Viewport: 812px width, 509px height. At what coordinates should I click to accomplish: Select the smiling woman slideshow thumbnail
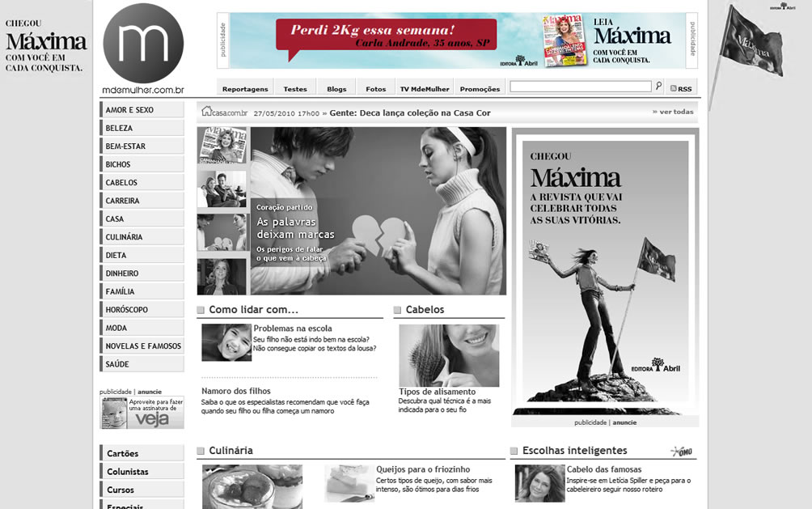[x=222, y=276]
